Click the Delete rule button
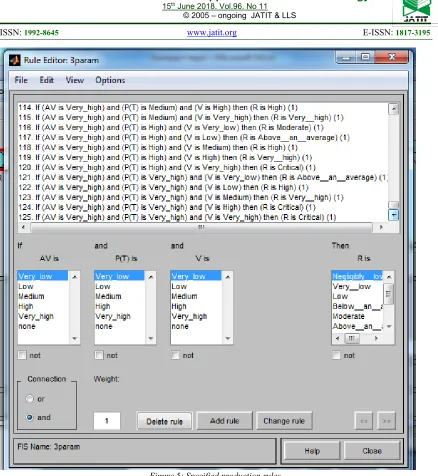Screen dimensions: 438x476 coord(164,421)
